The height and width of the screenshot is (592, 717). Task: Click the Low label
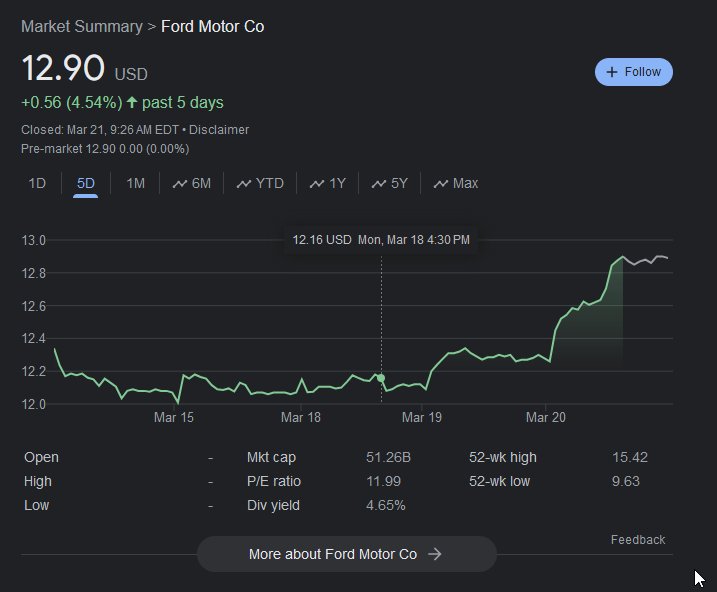36,506
